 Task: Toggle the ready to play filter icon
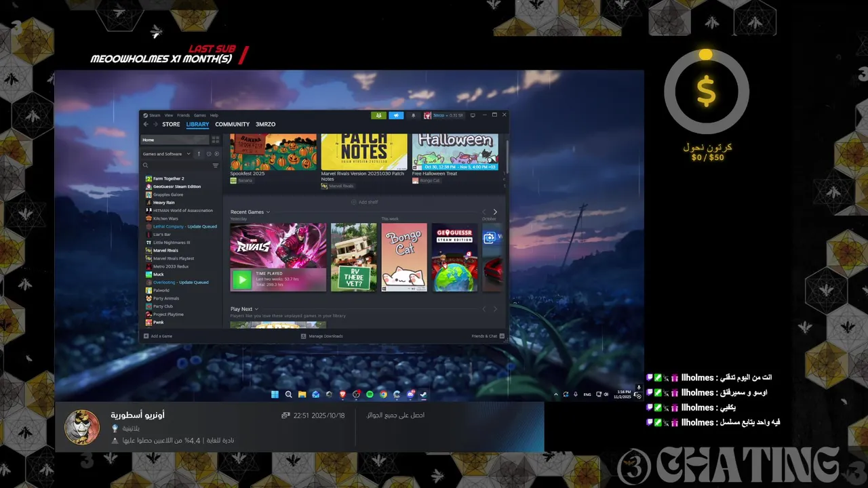pos(216,154)
